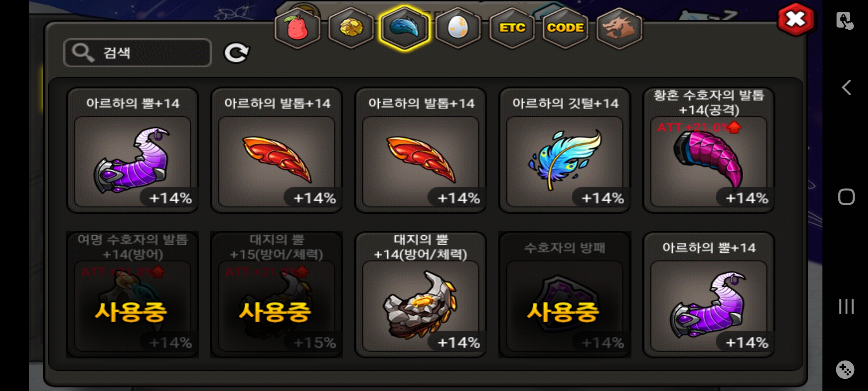Image resolution: width=868 pixels, height=391 pixels.
Task: Tap the in-use 여명 수호자의 발톱+14(방어) item
Action: (133, 295)
